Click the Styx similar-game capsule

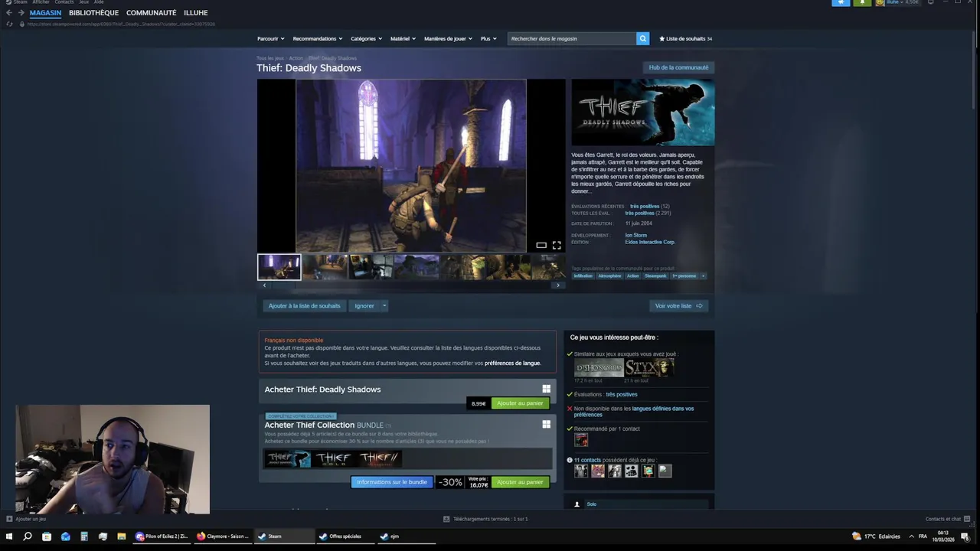point(649,367)
